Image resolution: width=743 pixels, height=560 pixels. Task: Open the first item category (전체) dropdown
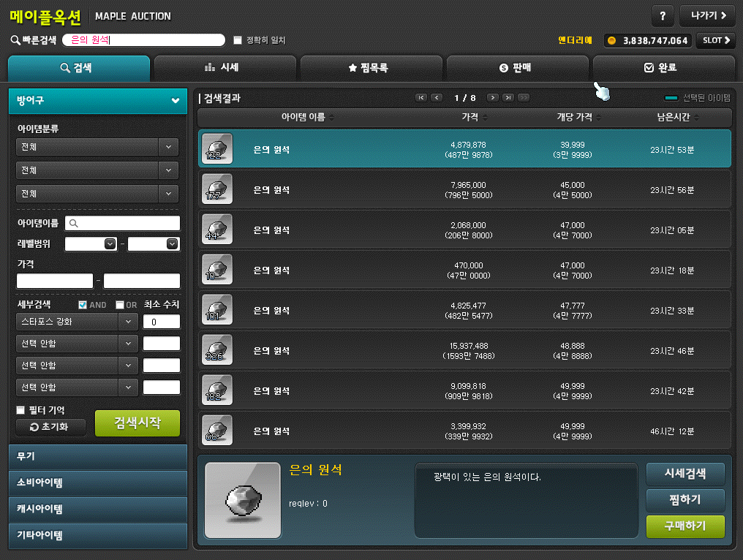point(97,147)
